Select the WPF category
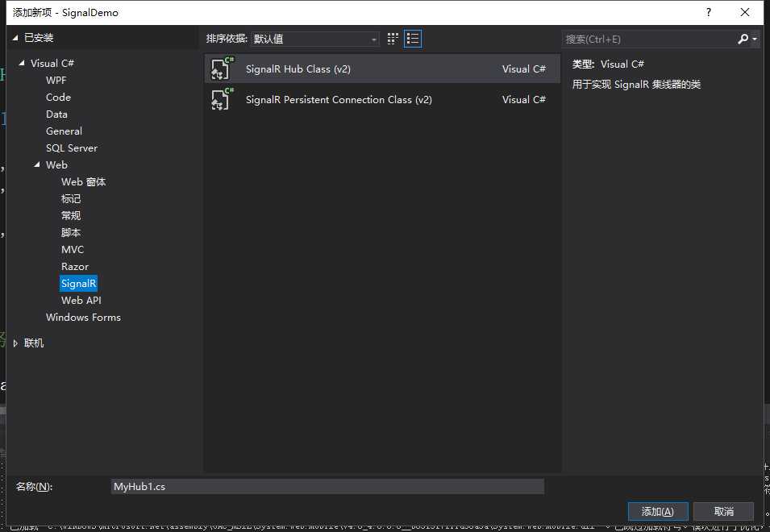This screenshot has height=532, width=770. 56,80
